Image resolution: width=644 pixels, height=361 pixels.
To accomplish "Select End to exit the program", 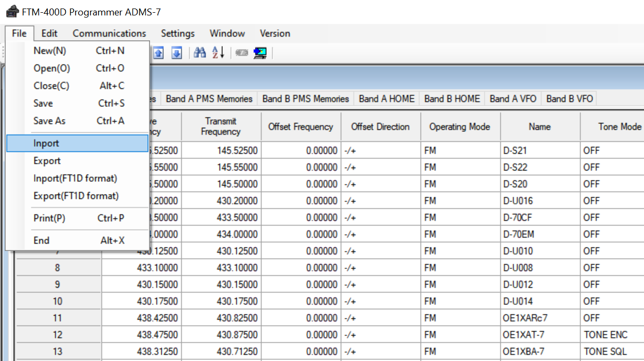I will pos(78,240).
